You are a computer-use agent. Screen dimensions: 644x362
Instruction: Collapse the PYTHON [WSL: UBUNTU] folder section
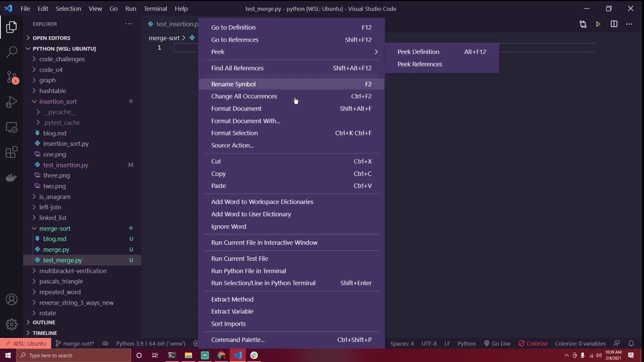[64, 49]
